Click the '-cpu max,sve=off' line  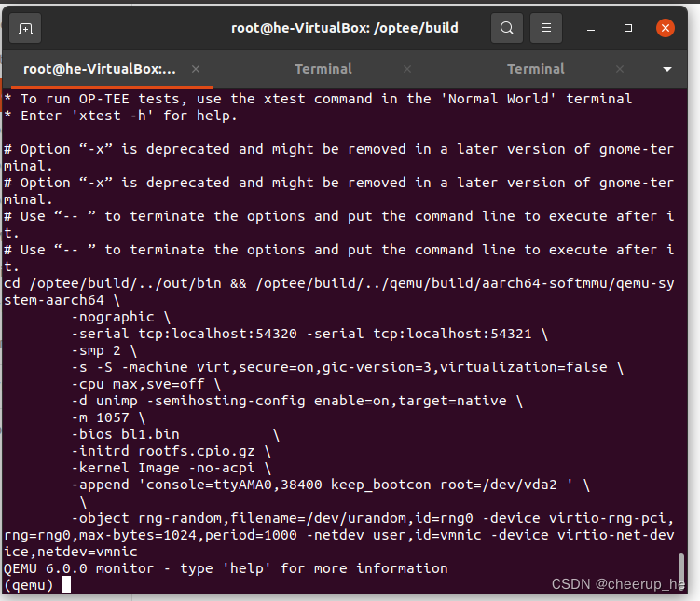pyautogui.click(x=146, y=384)
